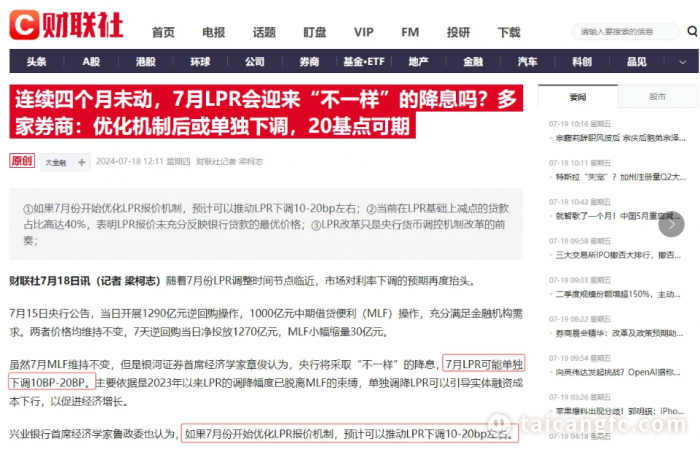700x452 pixels.
Task: Click the round next-arrow button in sidebar
Action: click(x=671, y=224)
